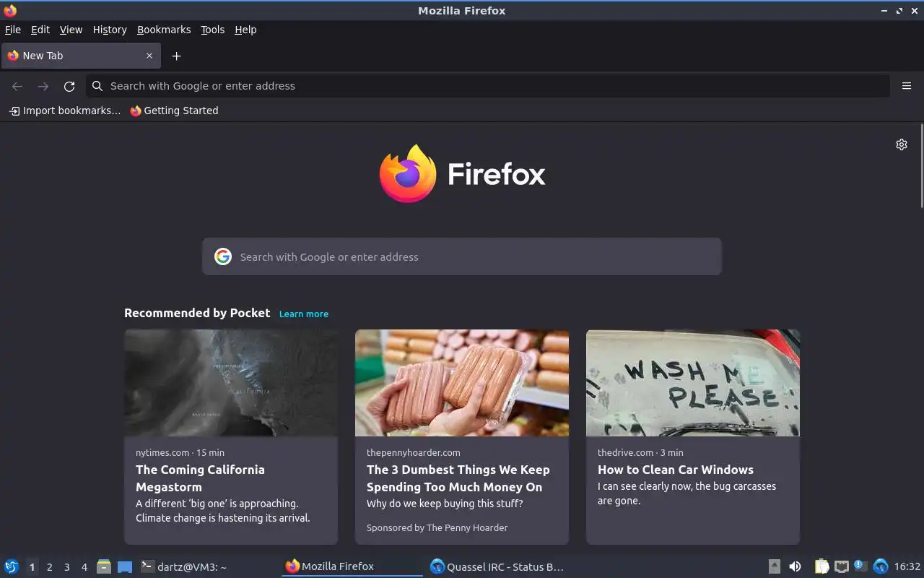
Task: Open the network connection tray icon
Action: [x=842, y=566]
